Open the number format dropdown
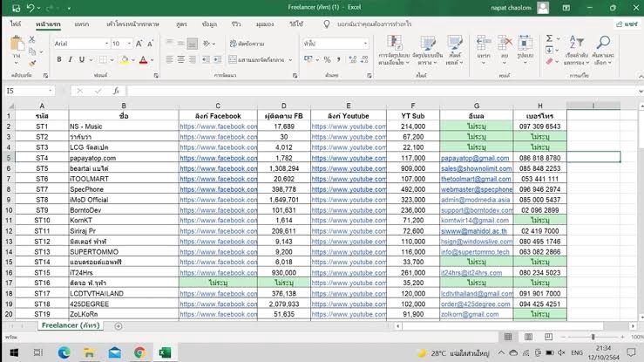 [x=365, y=44]
